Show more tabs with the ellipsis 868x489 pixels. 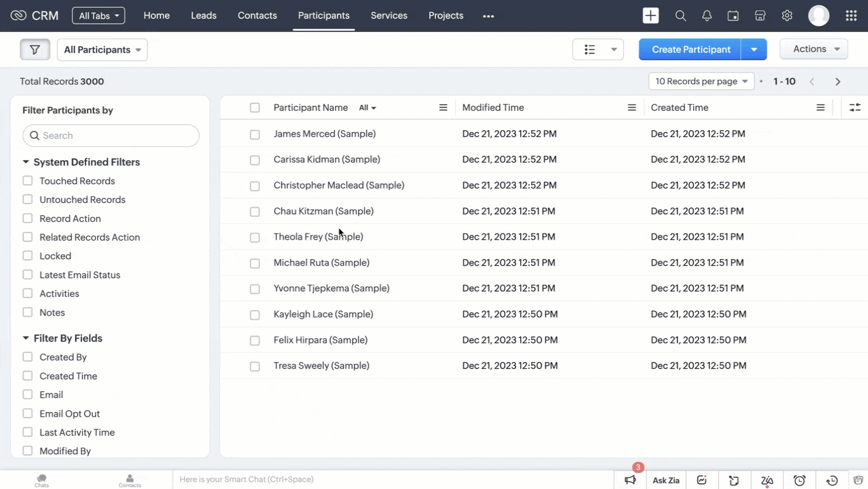(488, 16)
